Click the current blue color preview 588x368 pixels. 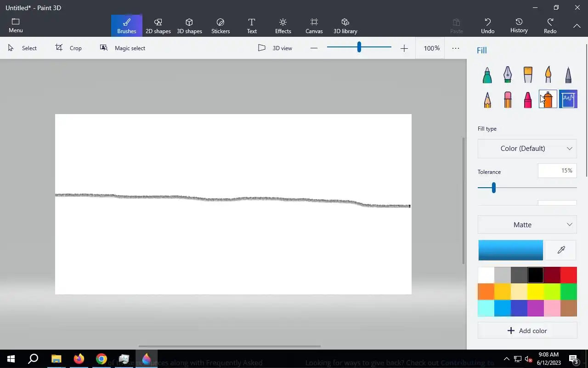(x=511, y=250)
